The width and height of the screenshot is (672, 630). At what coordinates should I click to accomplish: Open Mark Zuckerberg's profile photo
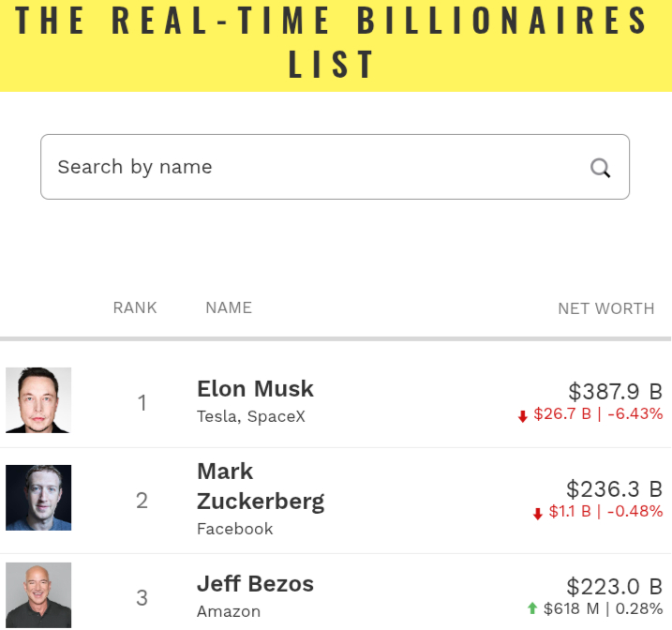pyautogui.click(x=38, y=498)
